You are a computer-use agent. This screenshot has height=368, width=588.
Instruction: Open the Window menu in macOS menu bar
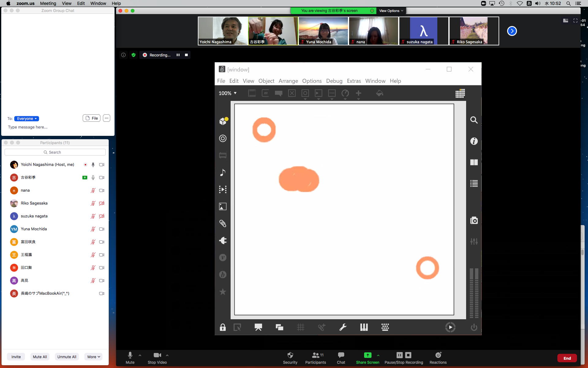click(x=98, y=3)
